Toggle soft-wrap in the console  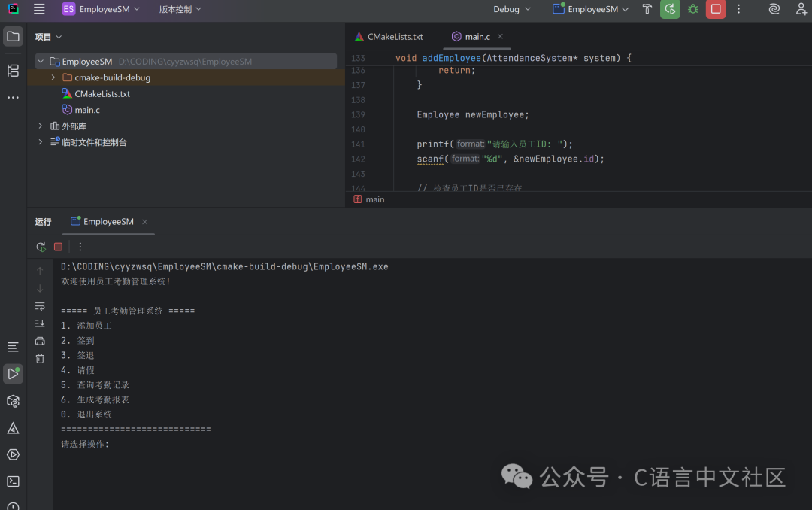[40, 306]
